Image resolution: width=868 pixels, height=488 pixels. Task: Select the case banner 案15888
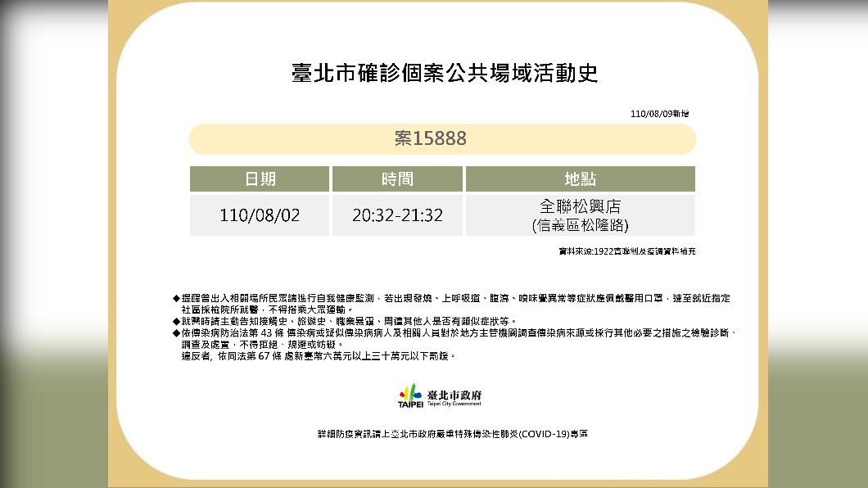[441, 139]
